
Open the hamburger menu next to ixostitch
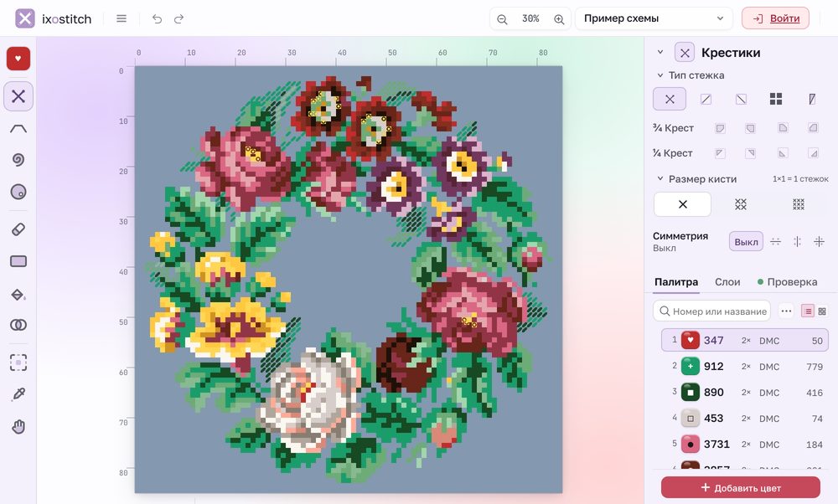[122, 18]
